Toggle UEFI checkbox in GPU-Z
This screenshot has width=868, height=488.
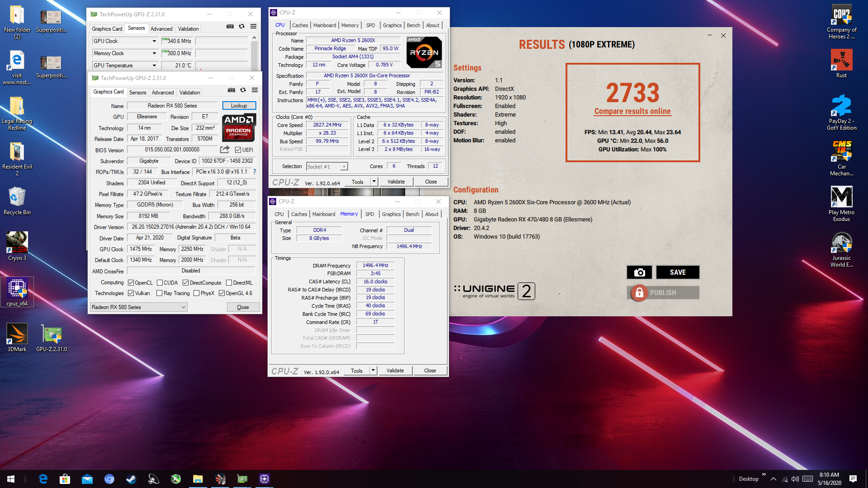click(x=238, y=150)
